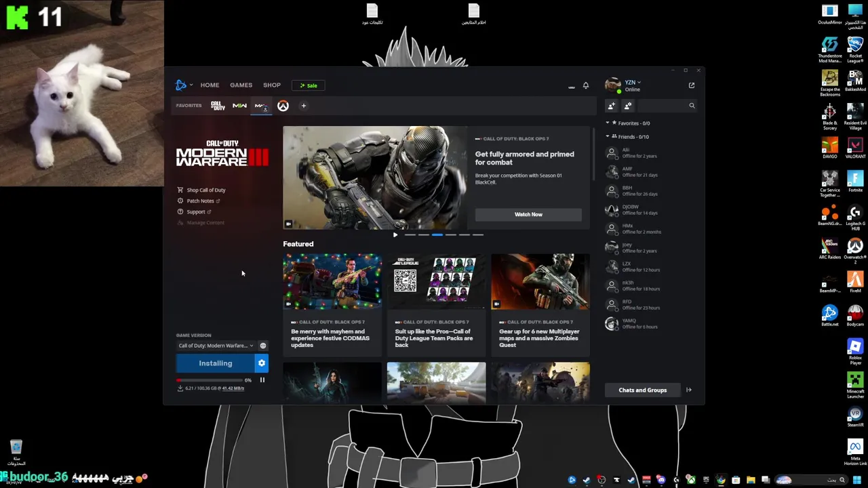Pause the download in progress
Screen dimensions: 868x488
[262, 380]
